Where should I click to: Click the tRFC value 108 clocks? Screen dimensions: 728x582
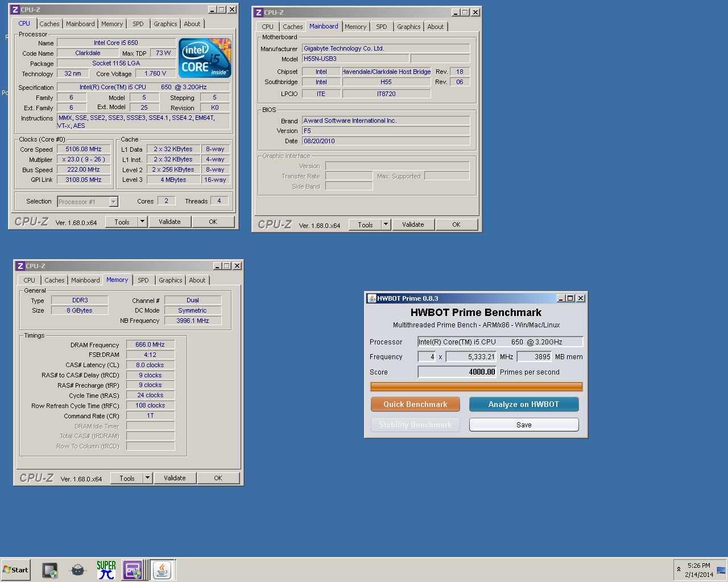click(150, 405)
